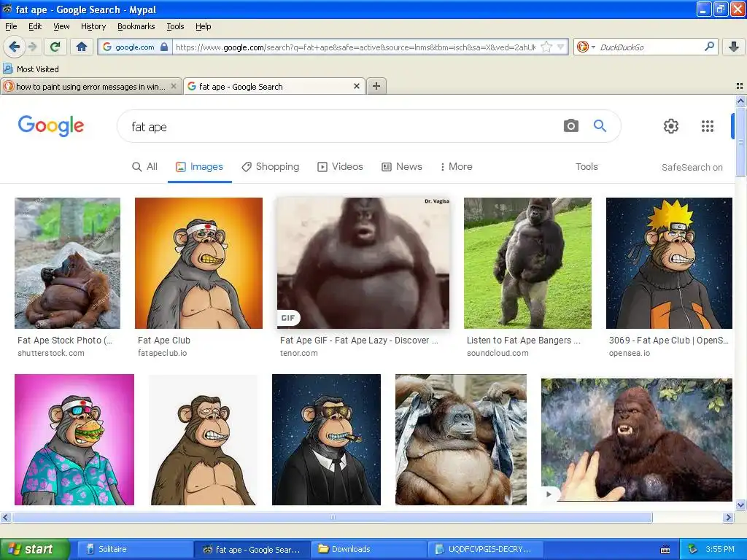747x560 pixels.
Task: Reload the page with the refresh icon
Action: point(55,47)
